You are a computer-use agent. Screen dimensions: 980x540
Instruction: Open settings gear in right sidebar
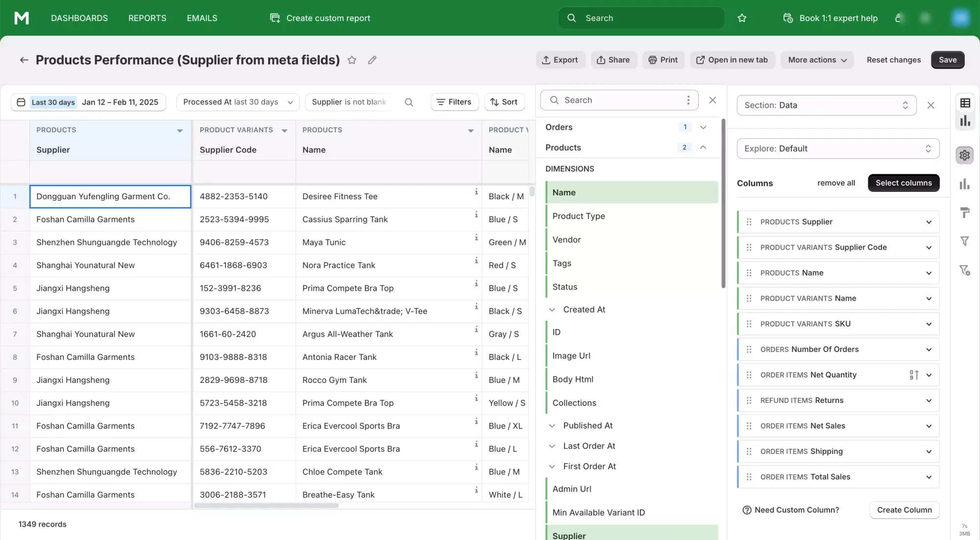pos(964,155)
